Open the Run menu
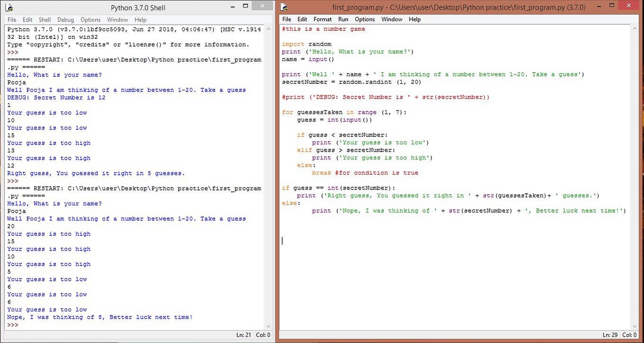 [x=343, y=19]
